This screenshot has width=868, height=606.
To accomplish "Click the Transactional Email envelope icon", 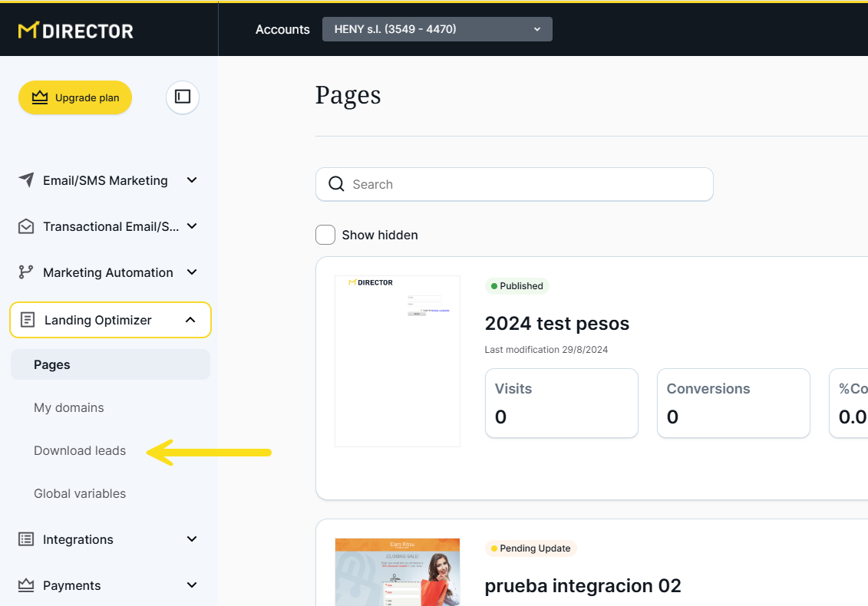I will coord(26,226).
